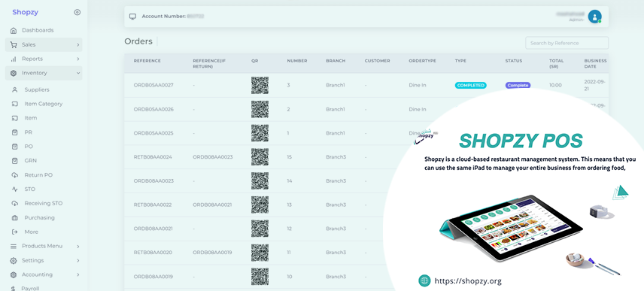Open the Receiving STO page
This screenshot has width=644, height=291.
pyautogui.click(x=43, y=203)
